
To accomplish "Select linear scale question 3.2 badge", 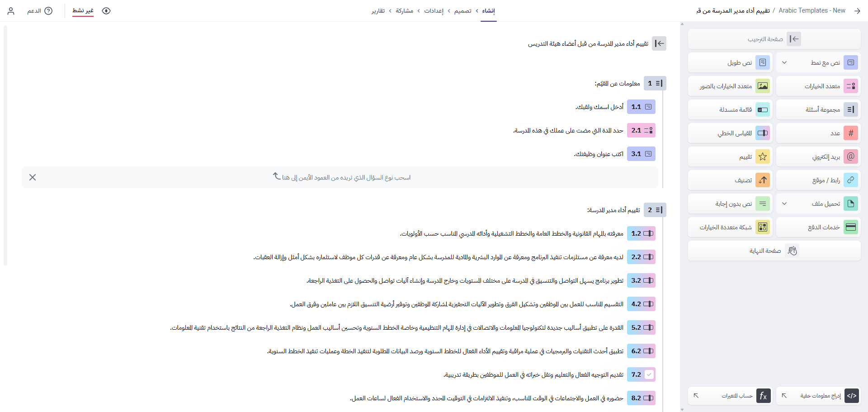I will point(641,280).
